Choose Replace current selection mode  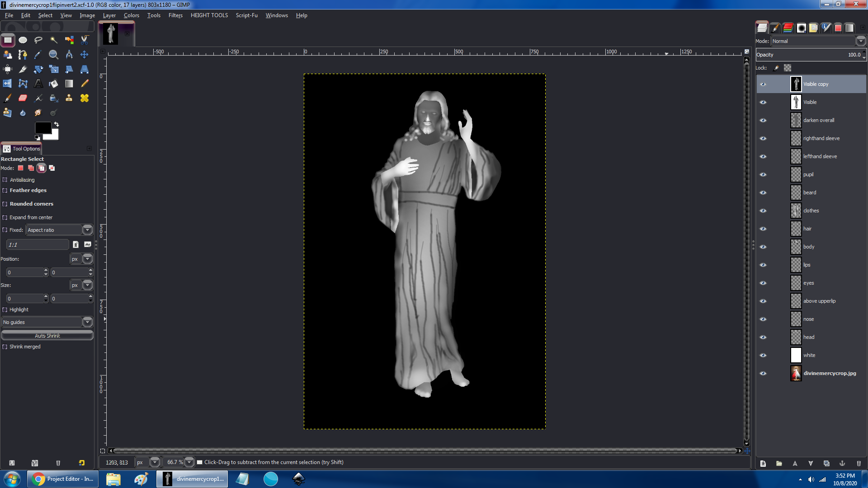20,168
